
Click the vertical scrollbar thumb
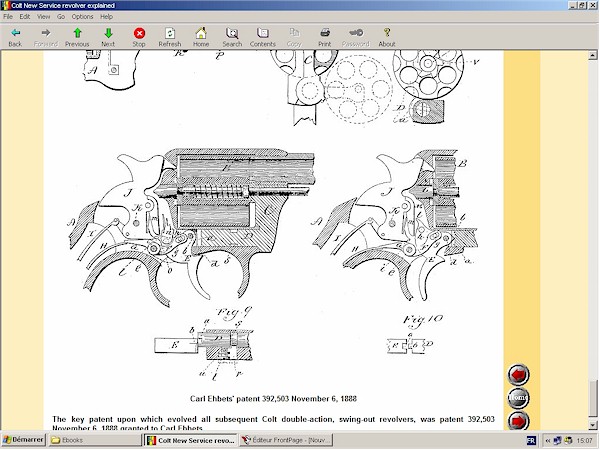pyautogui.click(x=592, y=400)
